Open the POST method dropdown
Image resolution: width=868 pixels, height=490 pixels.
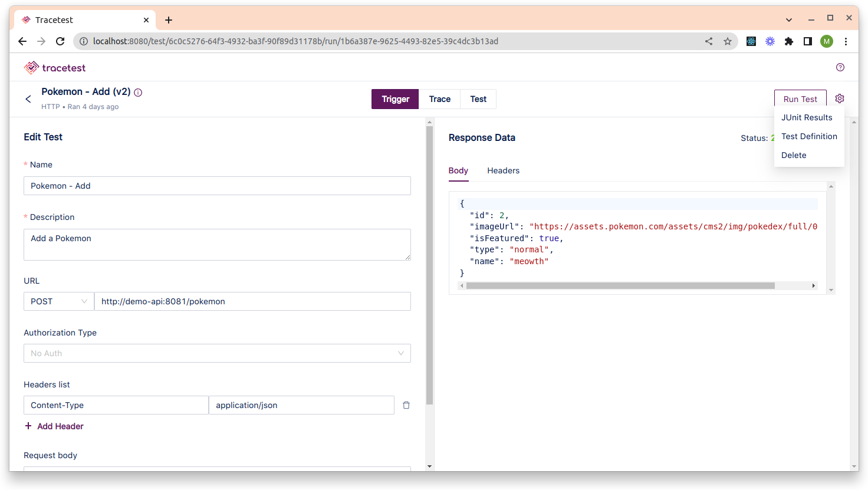59,301
